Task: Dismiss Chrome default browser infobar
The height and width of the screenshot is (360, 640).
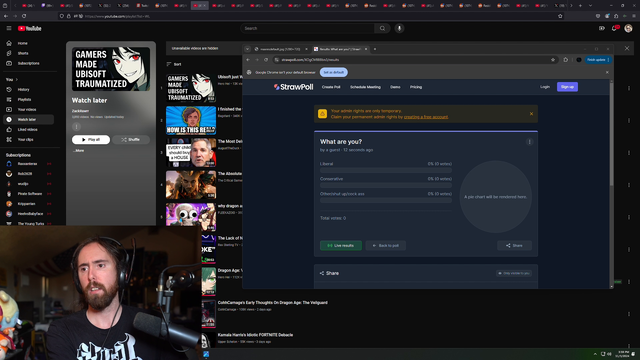Action: click(607, 72)
